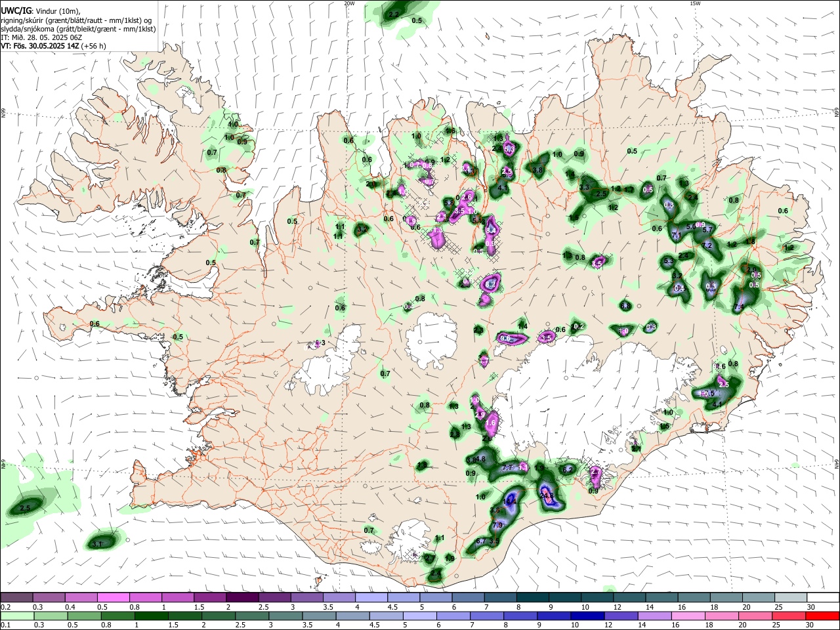The image size is (840, 630).
Task: Click the '7.4' precipitation value in the east
Action: coord(738,306)
